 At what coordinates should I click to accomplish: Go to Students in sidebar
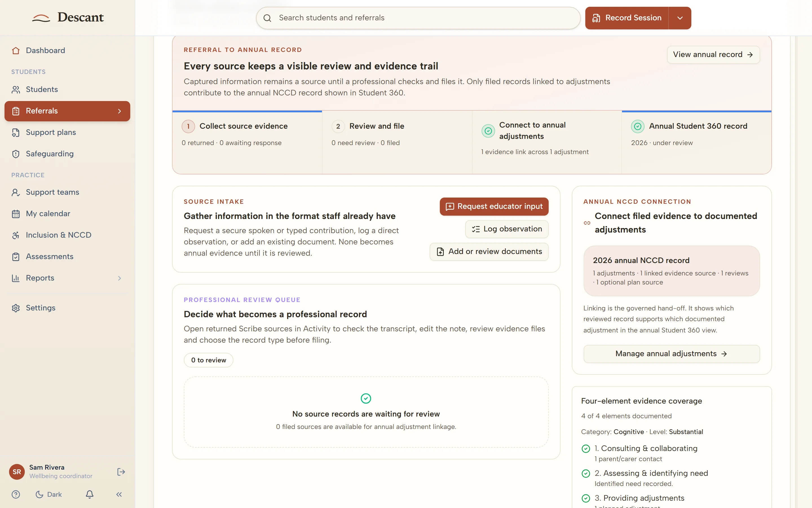coord(67,89)
